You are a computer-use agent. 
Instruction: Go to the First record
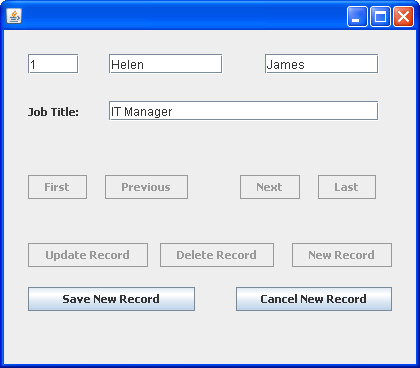57,187
